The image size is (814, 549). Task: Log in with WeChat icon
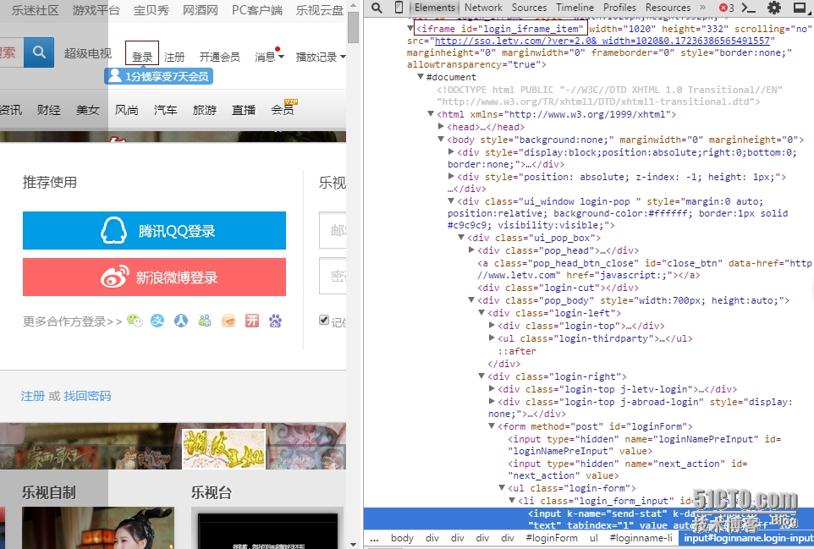[x=134, y=321]
